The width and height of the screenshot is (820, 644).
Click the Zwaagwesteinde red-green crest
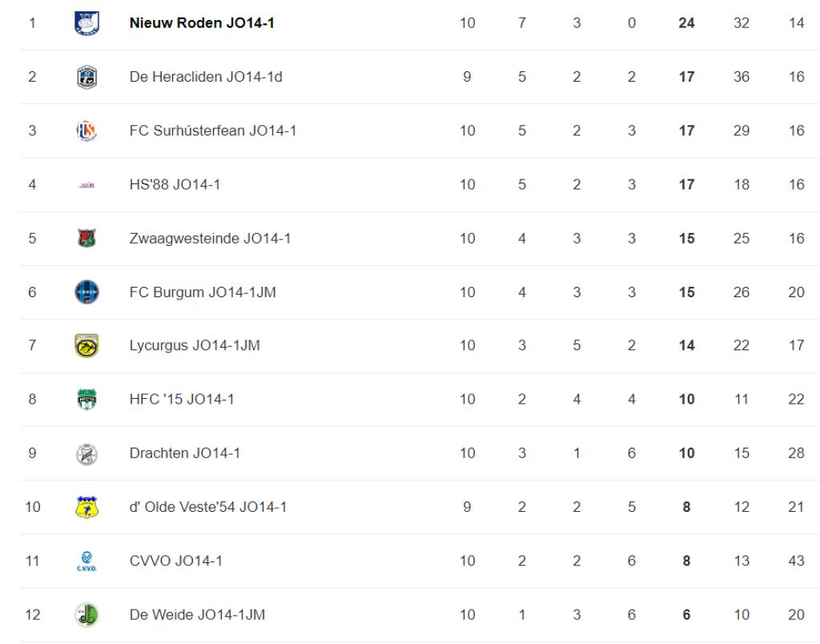point(86,238)
